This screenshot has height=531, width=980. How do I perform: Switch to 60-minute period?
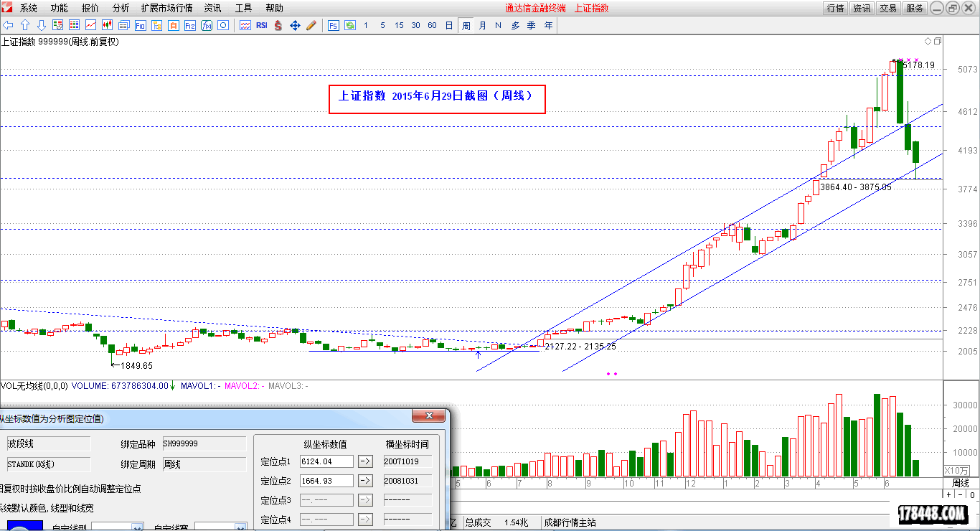432,25
